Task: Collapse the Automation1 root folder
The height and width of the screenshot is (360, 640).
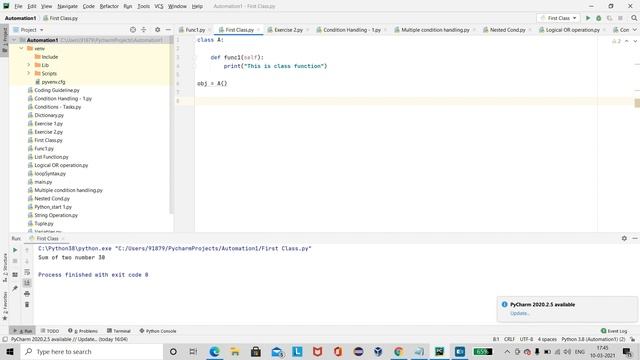Action: [14, 40]
